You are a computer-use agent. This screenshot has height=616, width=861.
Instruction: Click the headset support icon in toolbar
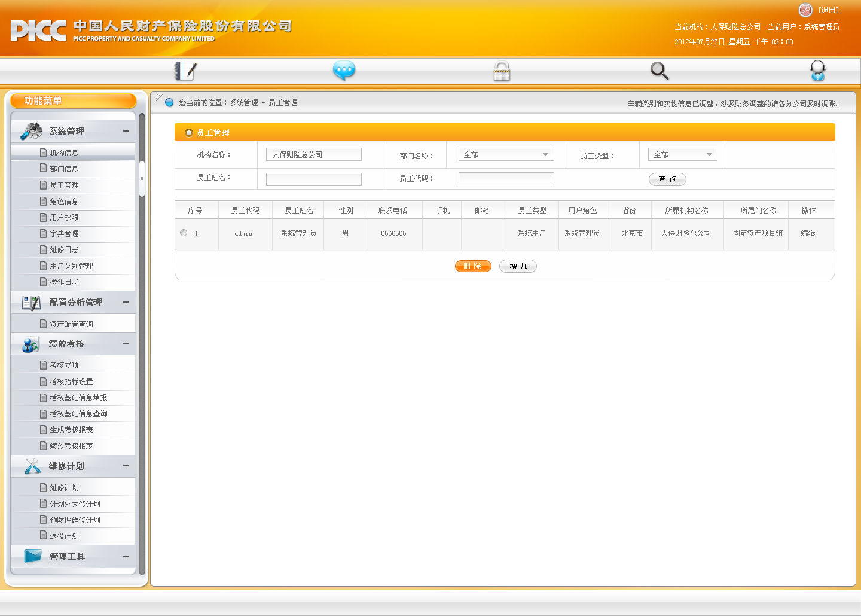tap(818, 71)
